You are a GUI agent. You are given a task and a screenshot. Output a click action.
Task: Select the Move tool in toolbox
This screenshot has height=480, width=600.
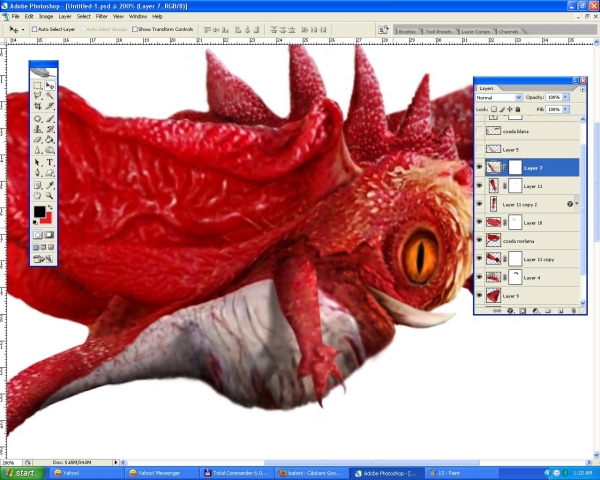(50, 85)
